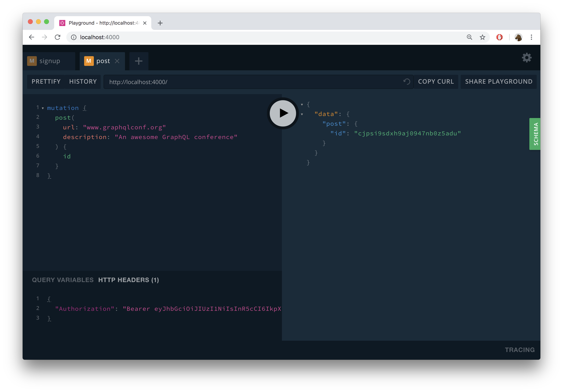This screenshot has height=392, width=563.
Task: Click the reload endpoint icon in URL field
Action: point(406,82)
